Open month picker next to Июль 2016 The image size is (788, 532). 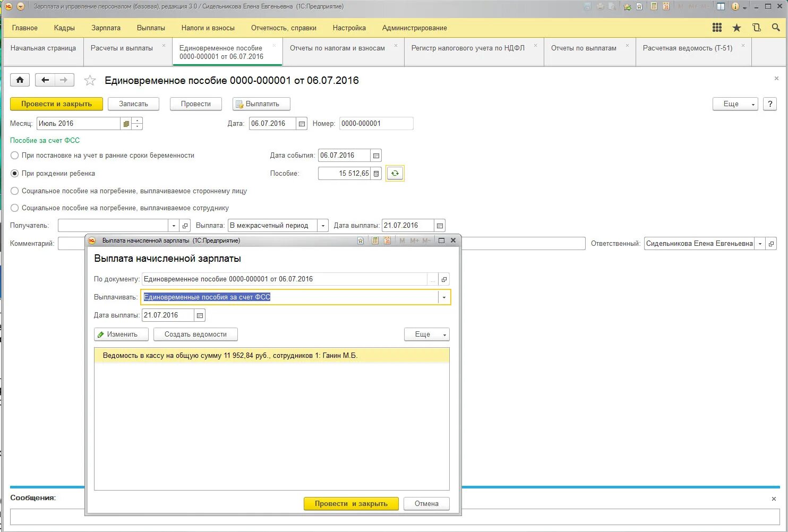point(126,124)
